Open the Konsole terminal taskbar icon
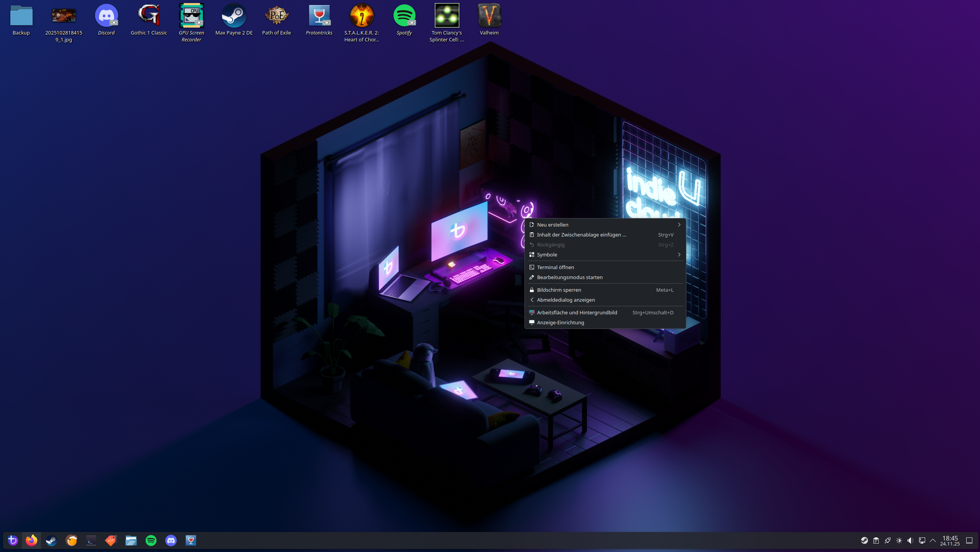Screen dimensions: 980x552 (x=91, y=540)
